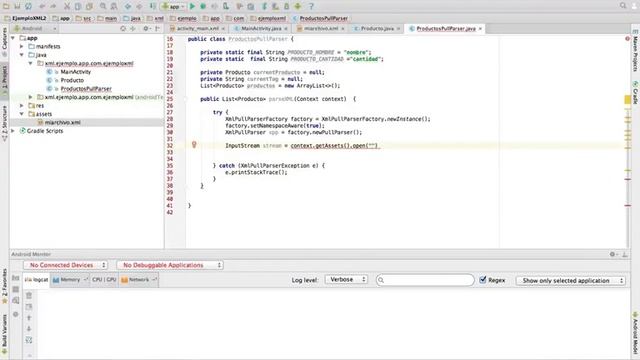Viewport: 640px width, 360px height.
Task: Click the Synchronize toolbar icon
Action: pyautogui.click(x=28, y=6)
